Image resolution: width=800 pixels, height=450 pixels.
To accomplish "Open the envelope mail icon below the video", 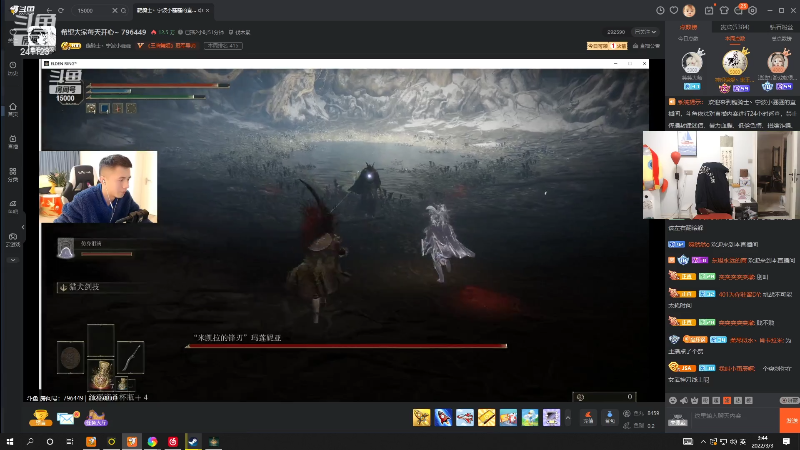I will pos(67,418).
